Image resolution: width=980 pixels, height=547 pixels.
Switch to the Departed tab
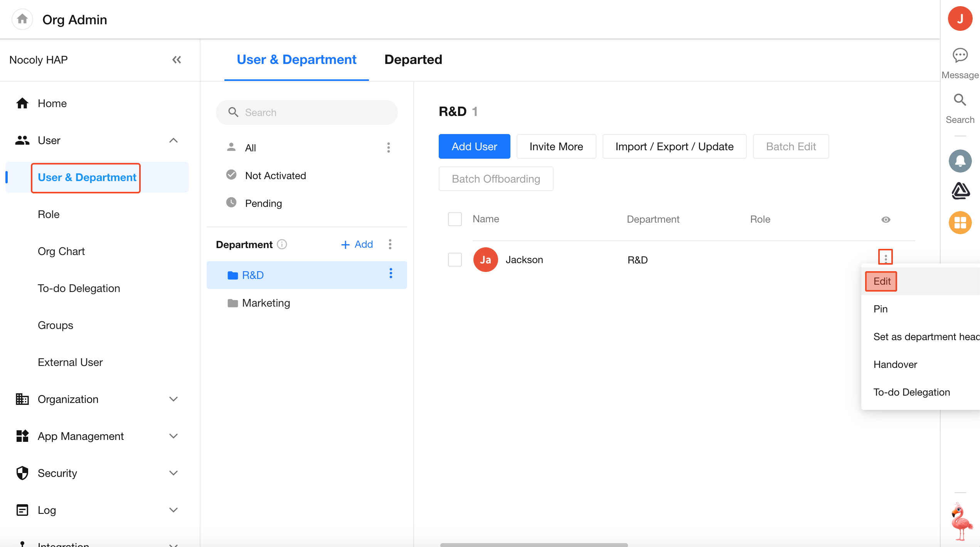(413, 60)
